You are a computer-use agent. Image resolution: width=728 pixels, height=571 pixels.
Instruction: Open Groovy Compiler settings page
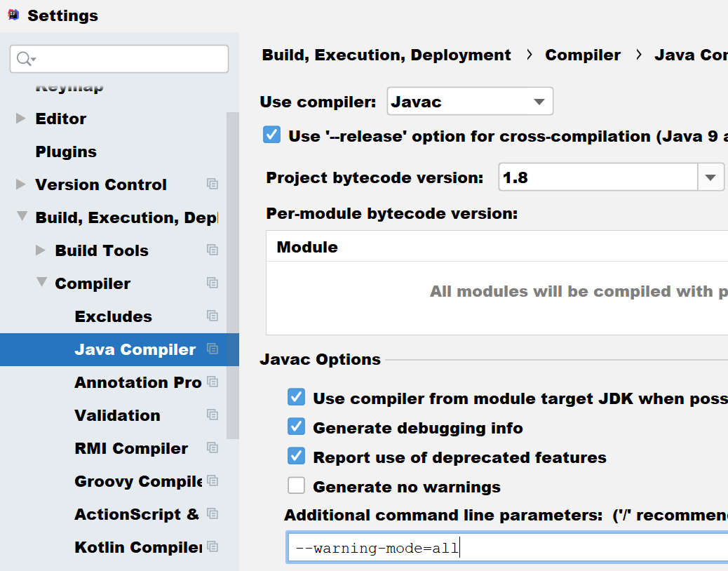(x=138, y=481)
